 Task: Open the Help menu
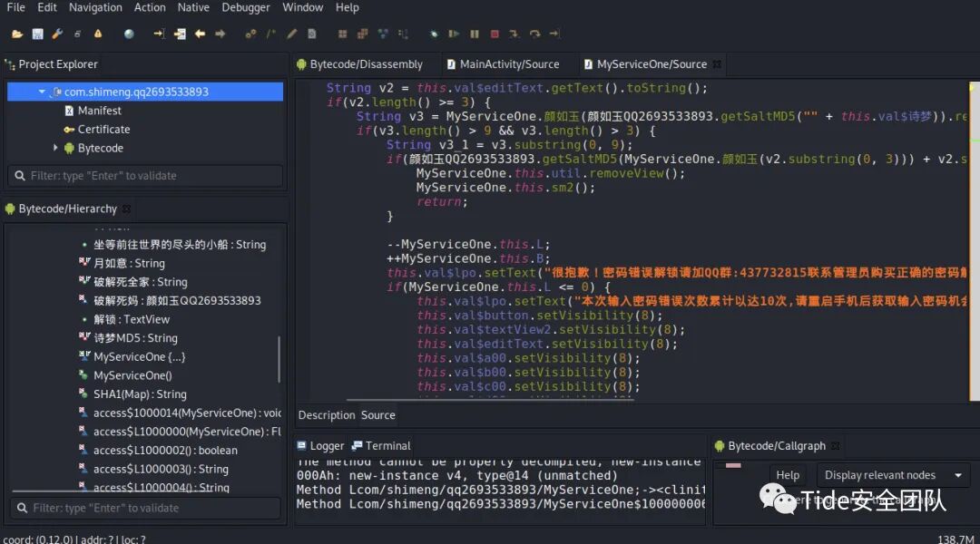pos(347,7)
